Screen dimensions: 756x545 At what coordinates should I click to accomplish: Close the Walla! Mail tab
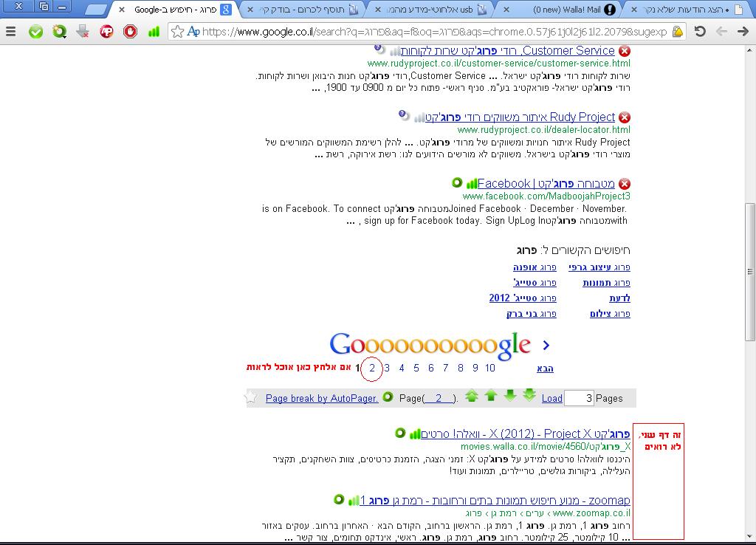tap(506, 9)
